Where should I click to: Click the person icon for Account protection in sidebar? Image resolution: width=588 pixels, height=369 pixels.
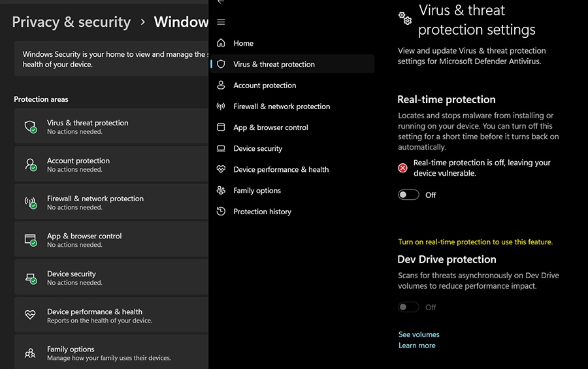click(x=221, y=85)
